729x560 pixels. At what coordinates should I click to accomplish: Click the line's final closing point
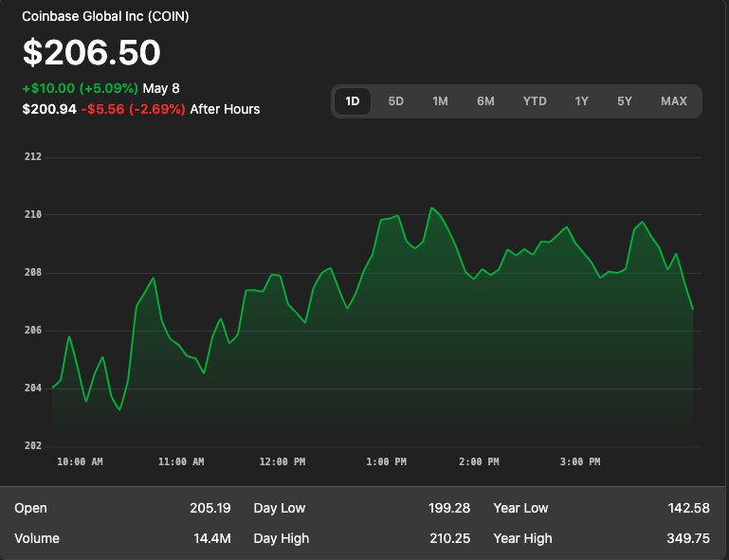pos(693,309)
